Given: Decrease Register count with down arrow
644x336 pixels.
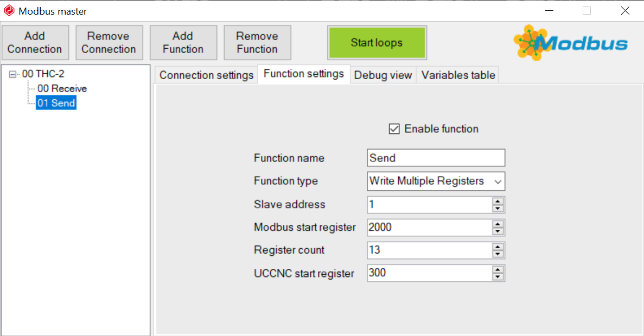Looking at the screenshot, I should pos(498,254).
